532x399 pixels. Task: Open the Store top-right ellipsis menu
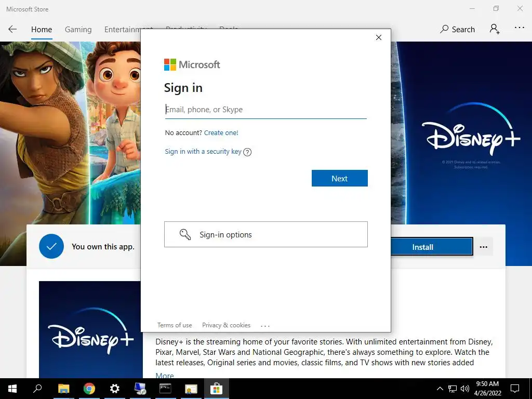click(x=520, y=28)
